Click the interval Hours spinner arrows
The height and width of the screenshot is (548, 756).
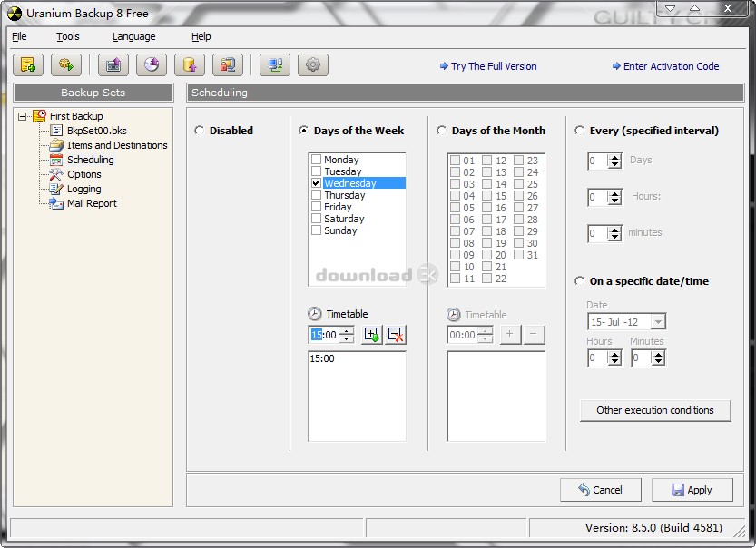click(x=614, y=197)
